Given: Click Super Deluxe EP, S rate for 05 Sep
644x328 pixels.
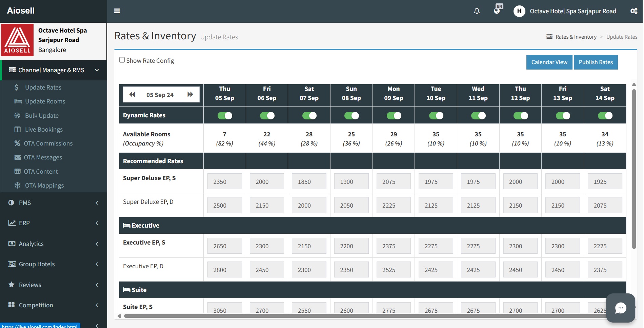Looking at the screenshot, I should tap(225, 182).
